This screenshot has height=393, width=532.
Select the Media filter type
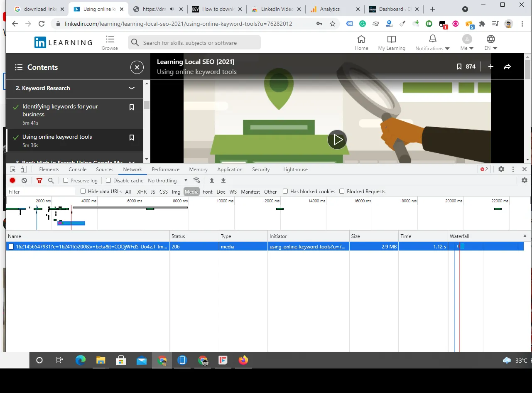click(191, 192)
